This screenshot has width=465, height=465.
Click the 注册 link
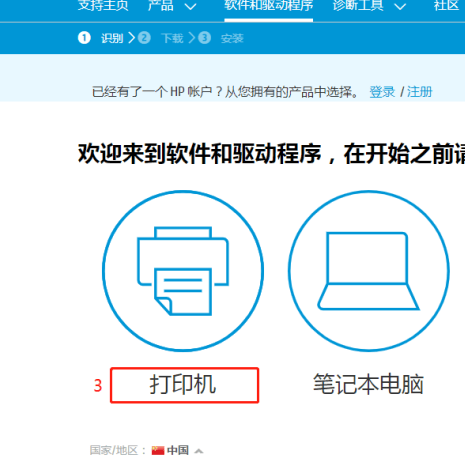(x=419, y=92)
